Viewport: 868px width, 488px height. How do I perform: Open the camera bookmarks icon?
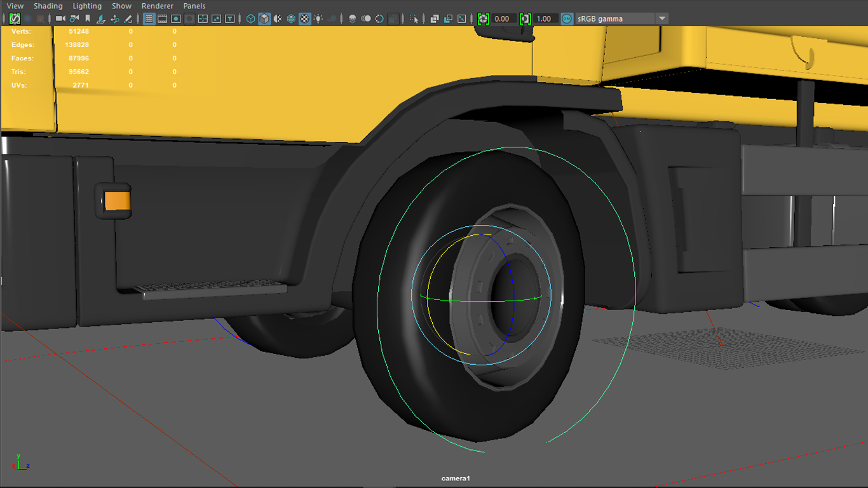(x=88, y=19)
